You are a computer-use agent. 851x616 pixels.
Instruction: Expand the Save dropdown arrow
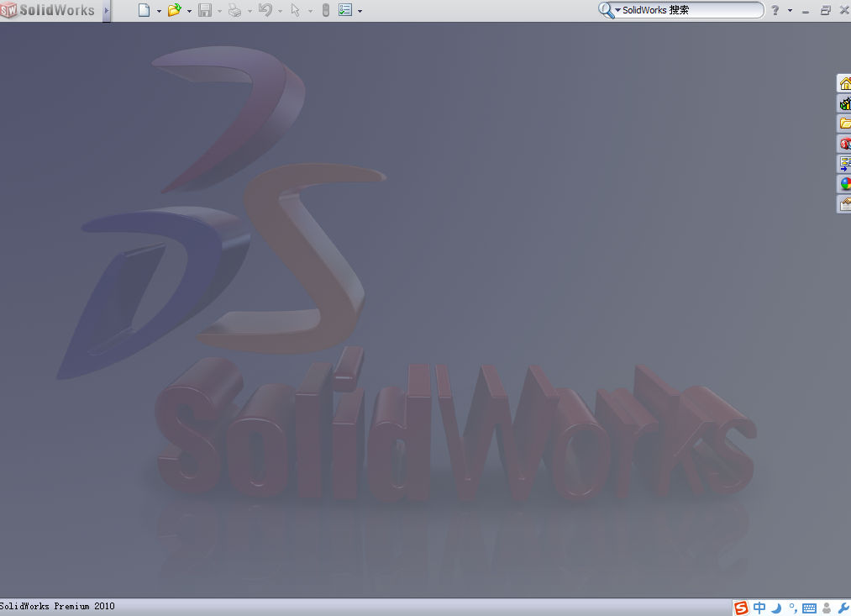[220, 11]
